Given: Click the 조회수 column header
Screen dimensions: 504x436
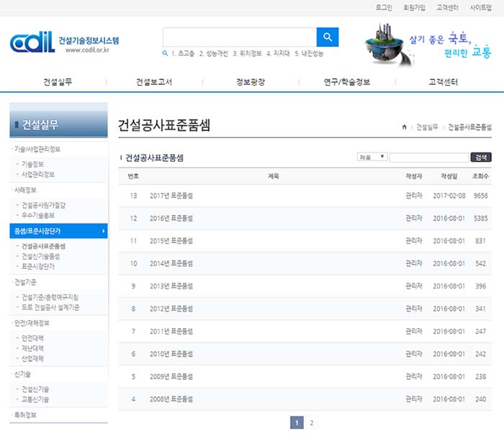Looking at the screenshot, I should pyautogui.click(x=480, y=176).
